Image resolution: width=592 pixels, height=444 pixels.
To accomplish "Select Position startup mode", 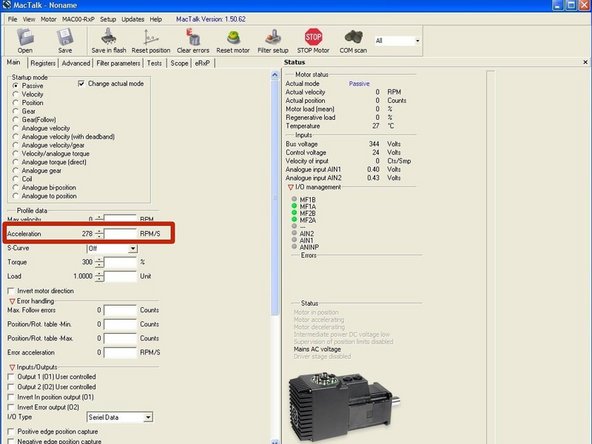I will pyautogui.click(x=15, y=103).
